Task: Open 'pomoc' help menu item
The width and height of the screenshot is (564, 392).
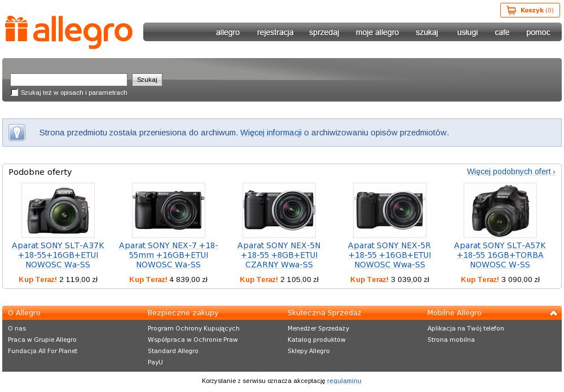Action: [x=538, y=32]
